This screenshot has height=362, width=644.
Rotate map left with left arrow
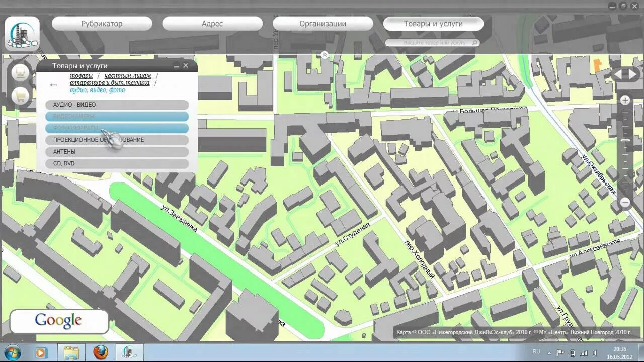click(618, 74)
